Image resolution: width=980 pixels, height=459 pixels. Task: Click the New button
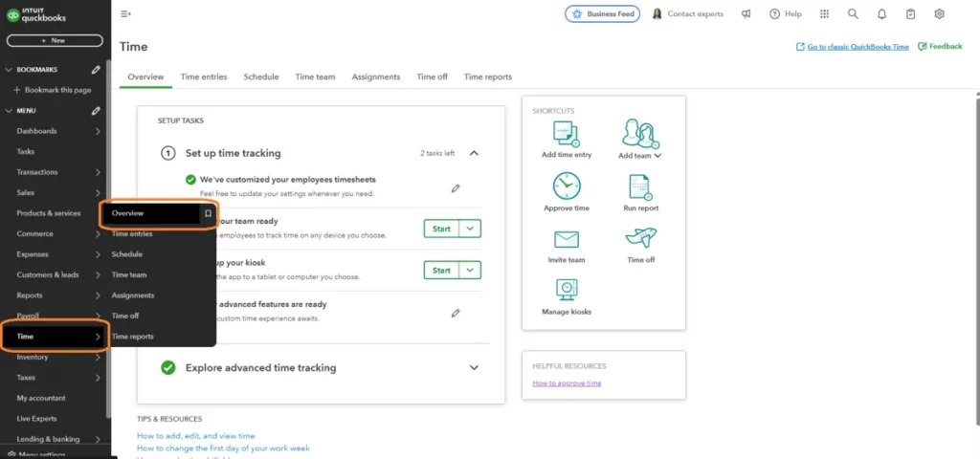click(x=55, y=40)
